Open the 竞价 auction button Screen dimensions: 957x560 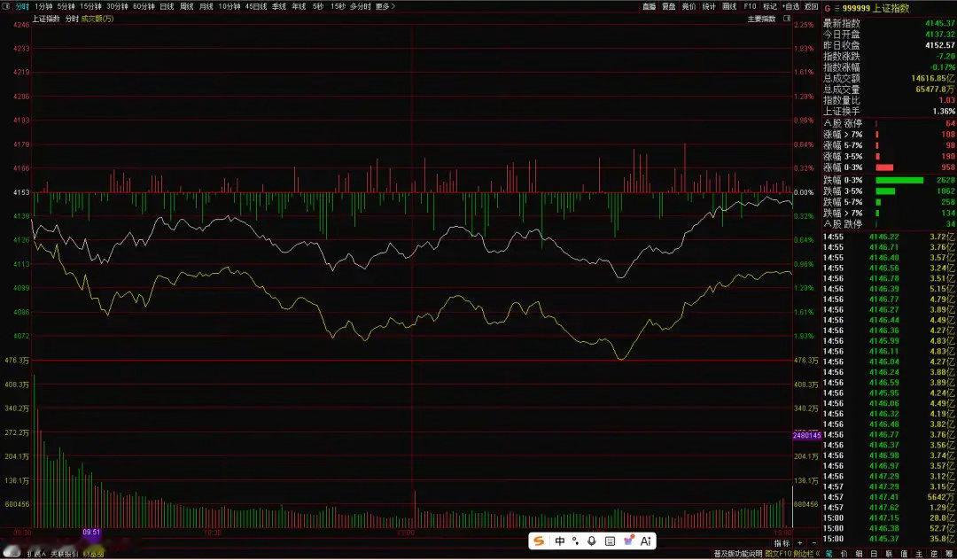[689, 6]
